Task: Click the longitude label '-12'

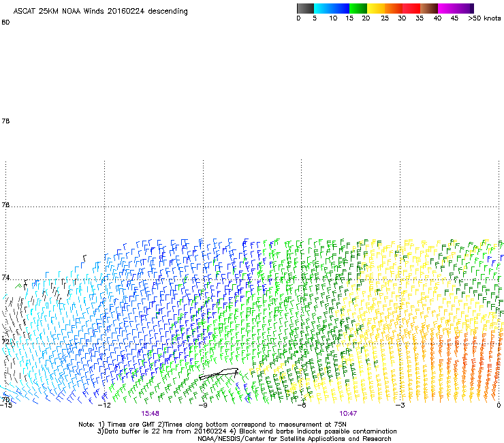Action: tap(104, 406)
